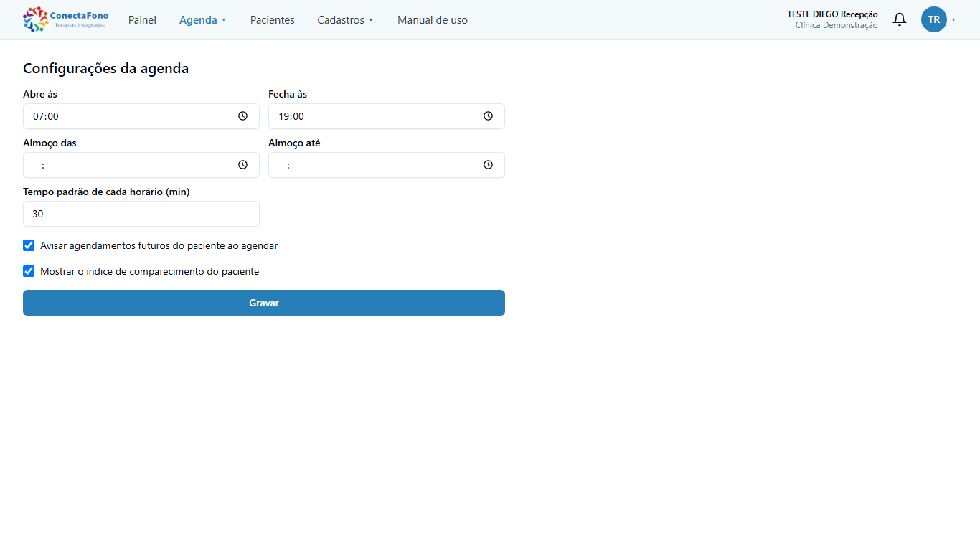Screen dimensions: 980x551
Task: Click the Fecha às time value 19:00
Action: click(x=291, y=116)
